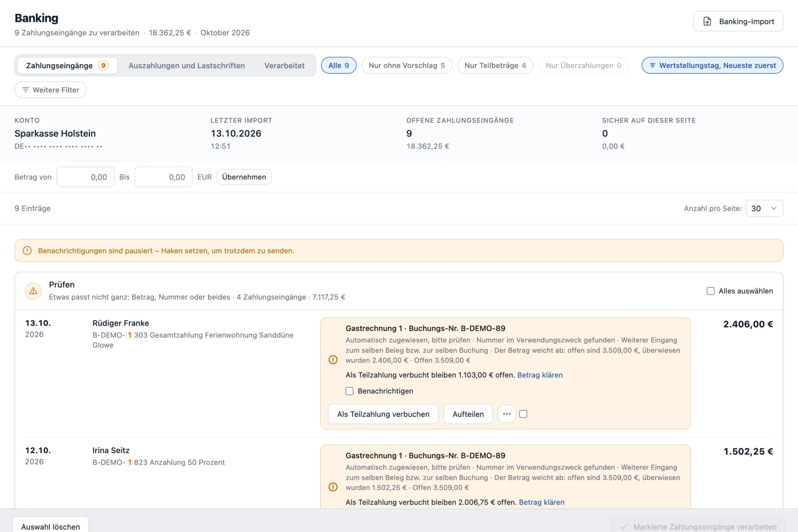Click the amount 2.406,00 €
Image resolution: width=798 pixels, height=532 pixels.
pyautogui.click(x=748, y=324)
